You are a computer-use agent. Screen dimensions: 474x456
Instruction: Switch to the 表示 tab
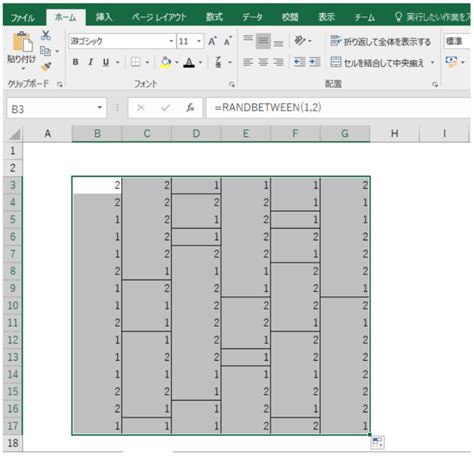coord(327,17)
